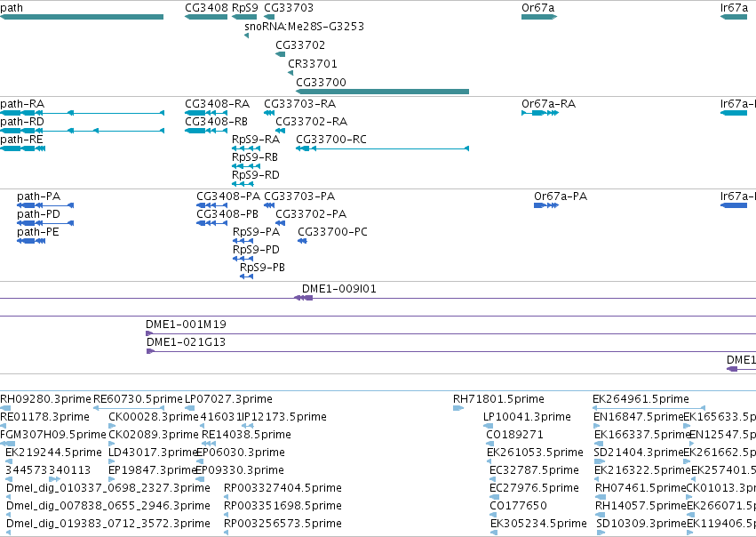Select protein path-PD label

[38, 213]
